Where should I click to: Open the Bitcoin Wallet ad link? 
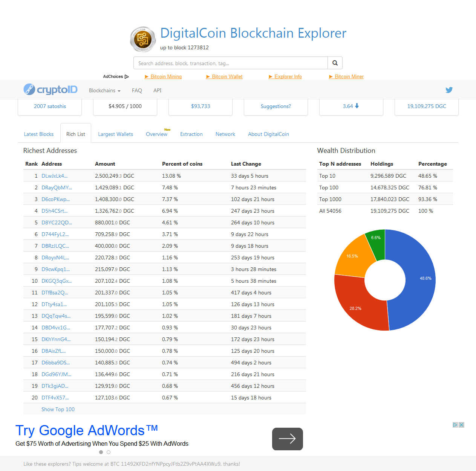[x=224, y=76]
